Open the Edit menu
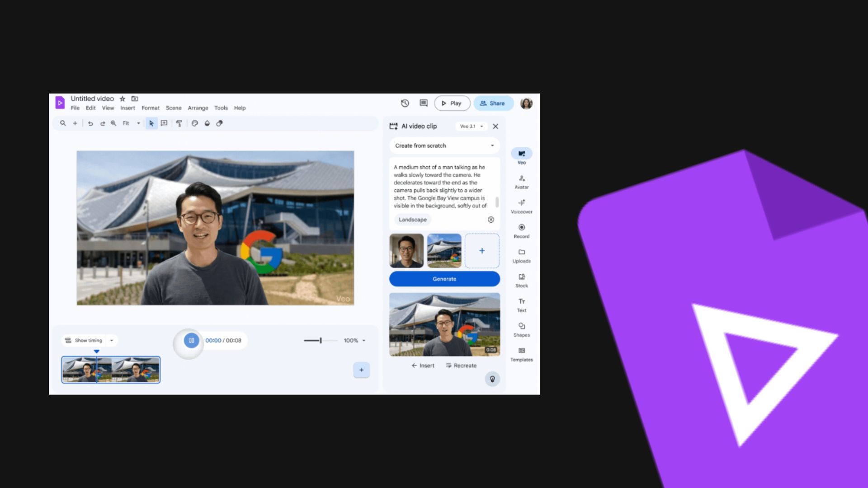Viewport: 868px width, 488px height. pos(91,108)
